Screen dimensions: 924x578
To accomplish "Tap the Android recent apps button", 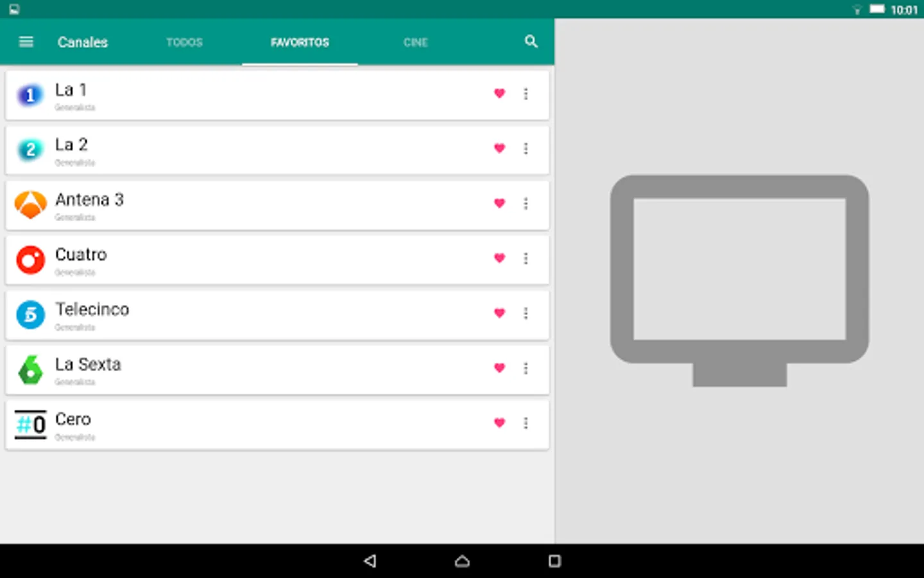I will click(554, 561).
